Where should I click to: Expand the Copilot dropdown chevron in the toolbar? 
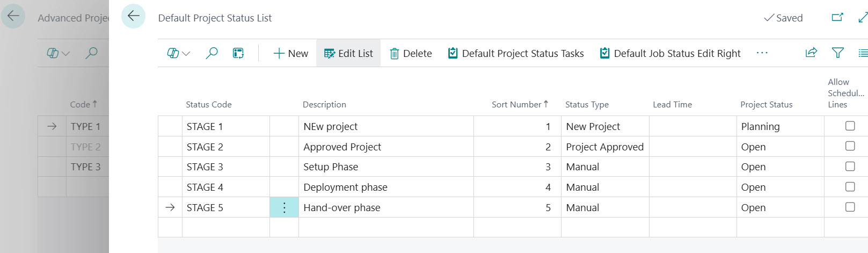(186, 54)
